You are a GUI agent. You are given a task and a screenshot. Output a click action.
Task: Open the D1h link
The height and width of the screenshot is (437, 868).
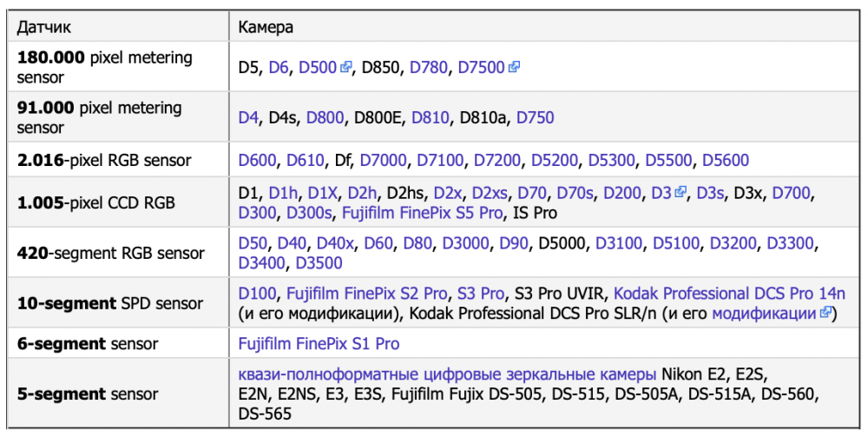coord(283,193)
